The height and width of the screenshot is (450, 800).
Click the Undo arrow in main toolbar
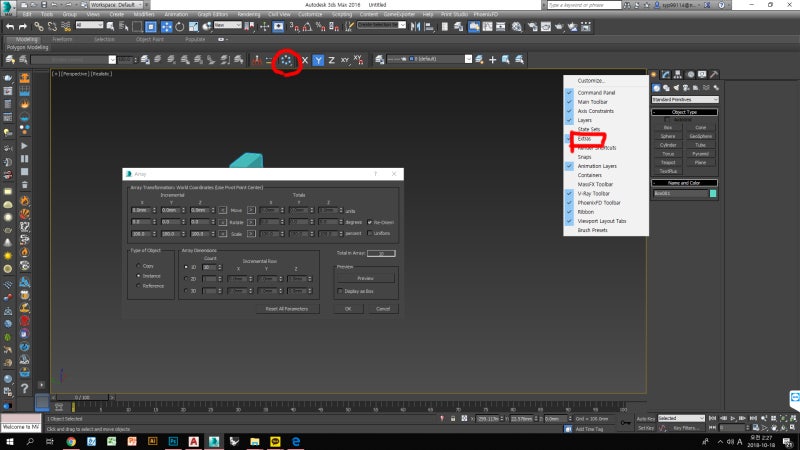click(x=10, y=27)
